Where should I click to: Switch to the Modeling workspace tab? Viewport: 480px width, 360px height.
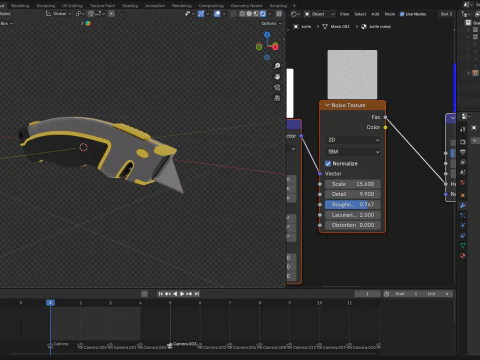pyautogui.click(x=20, y=6)
